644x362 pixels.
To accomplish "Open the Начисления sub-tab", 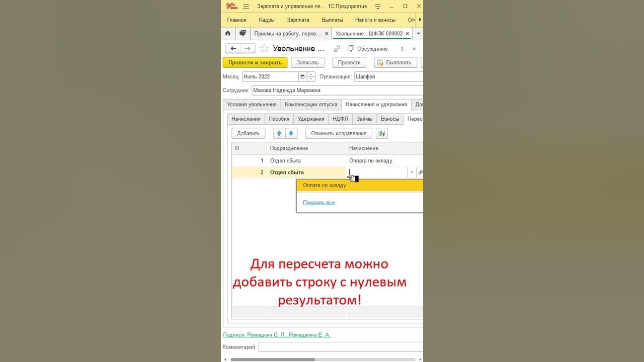I will point(246,119).
